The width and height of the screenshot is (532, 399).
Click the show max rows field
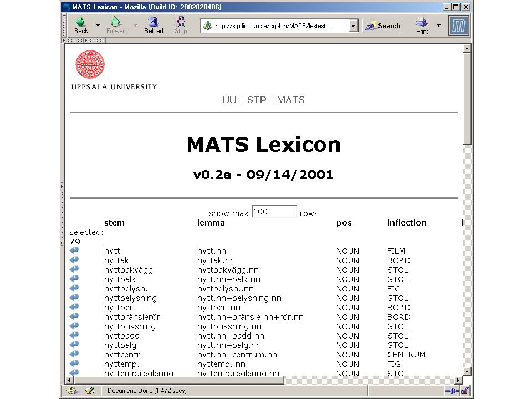(x=274, y=212)
